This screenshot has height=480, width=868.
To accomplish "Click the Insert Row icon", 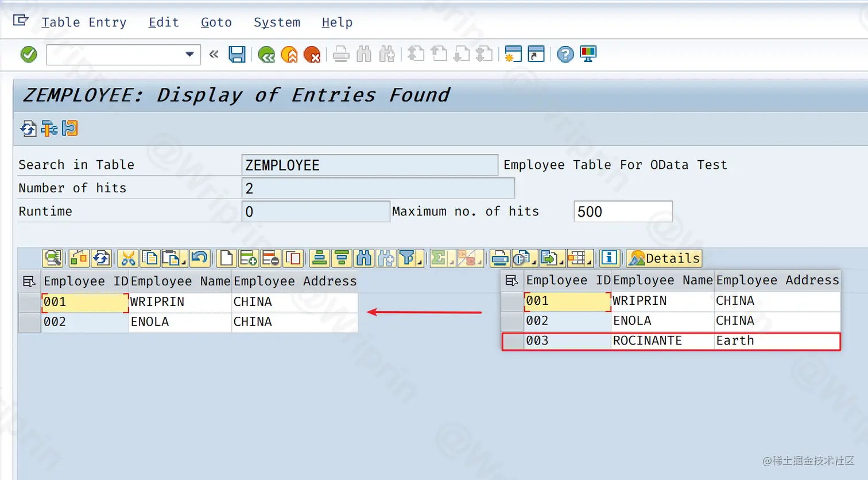I will (x=249, y=258).
